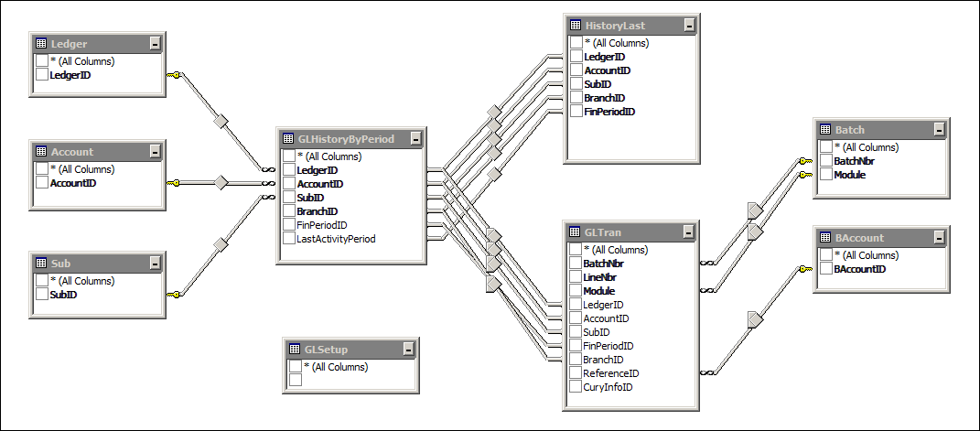
Task: Click the Ledger table grid icon
Action: [41, 44]
